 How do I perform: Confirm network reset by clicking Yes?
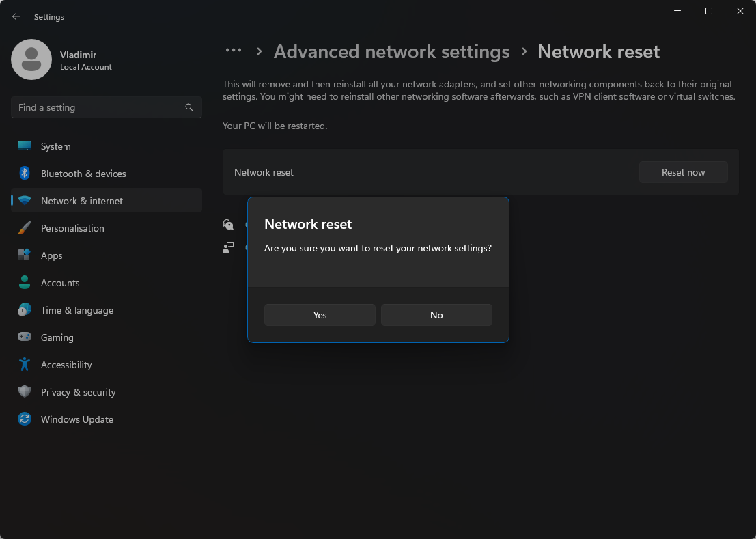(320, 315)
